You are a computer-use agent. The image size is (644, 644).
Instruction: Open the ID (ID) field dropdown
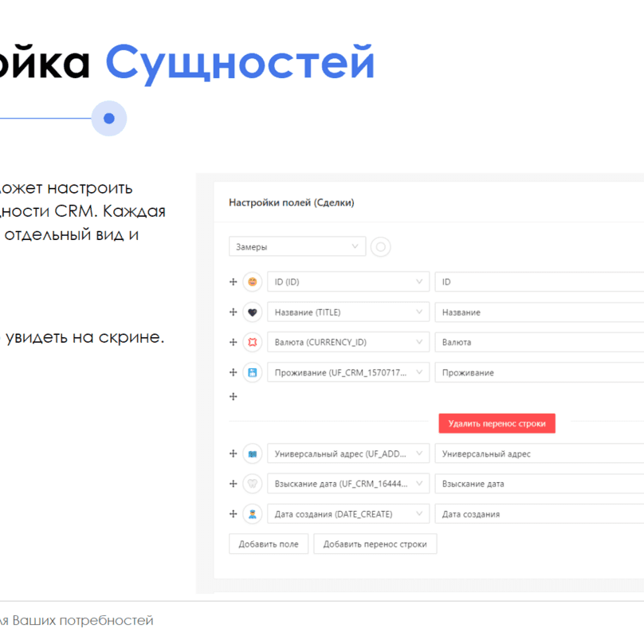point(348,282)
